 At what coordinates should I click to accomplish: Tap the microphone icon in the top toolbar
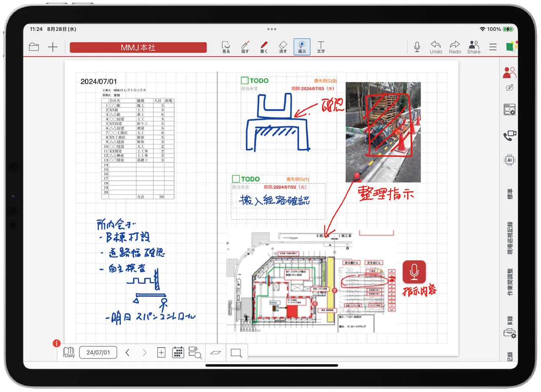click(417, 47)
